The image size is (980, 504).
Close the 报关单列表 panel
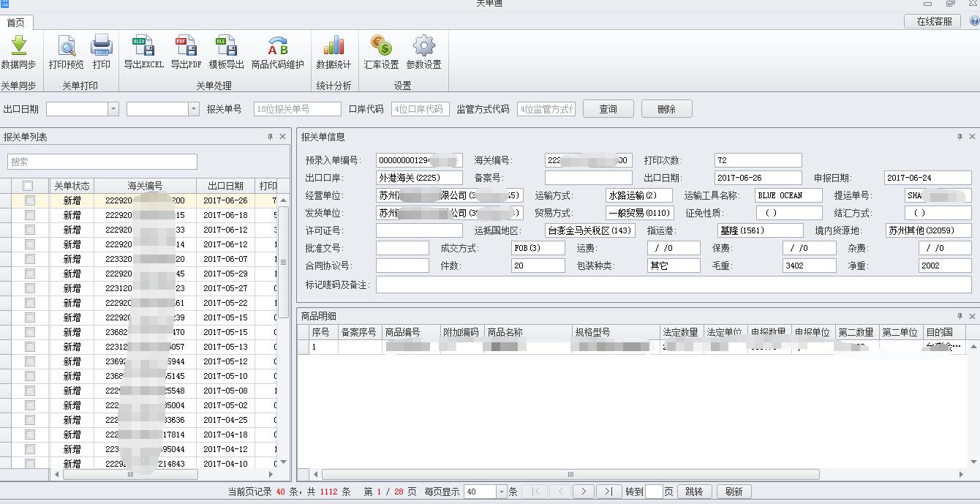[x=282, y=137]
